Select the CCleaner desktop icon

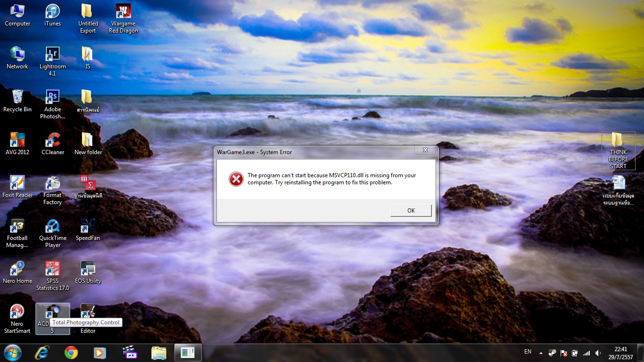point(52,141)
